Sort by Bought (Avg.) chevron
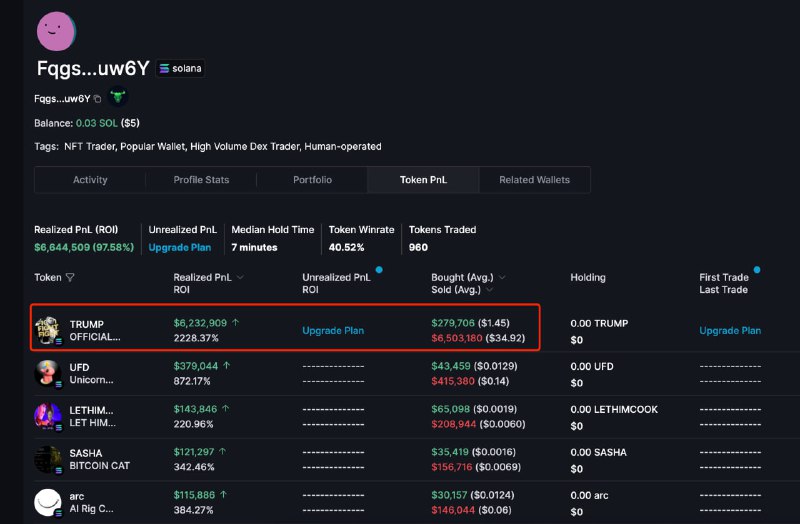Viewport: 800px width, 524px height. tap(502, 278)
